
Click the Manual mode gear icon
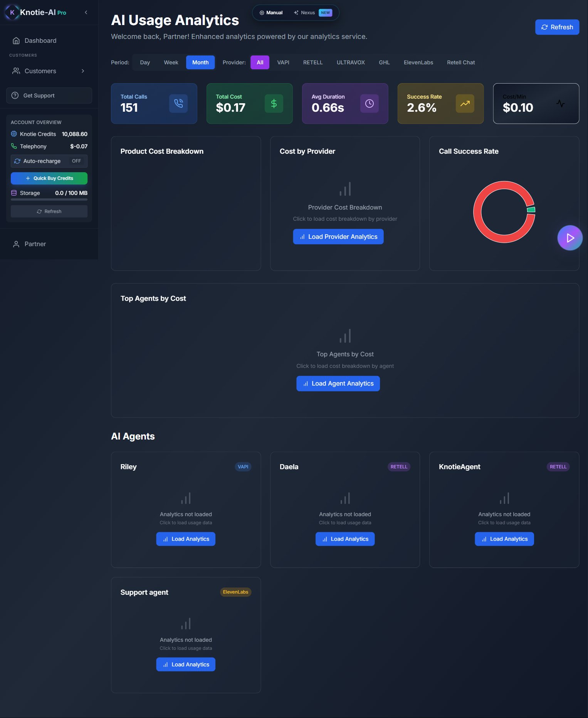262,13
